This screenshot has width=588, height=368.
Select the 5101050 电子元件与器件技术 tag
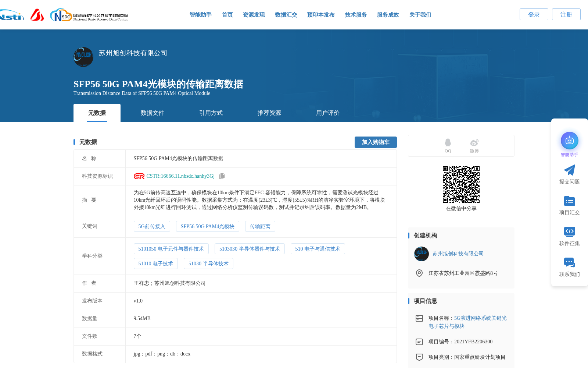pos(171,249)
